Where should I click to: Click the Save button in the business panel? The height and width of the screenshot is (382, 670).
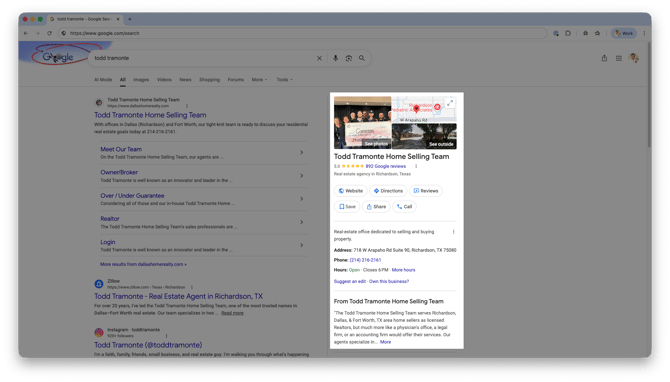point(347,207)
